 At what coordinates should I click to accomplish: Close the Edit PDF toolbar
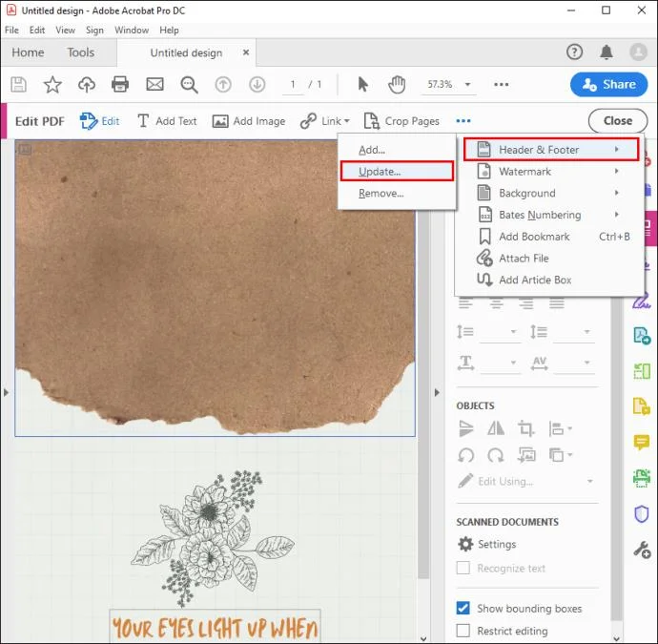tap(618, 121)
